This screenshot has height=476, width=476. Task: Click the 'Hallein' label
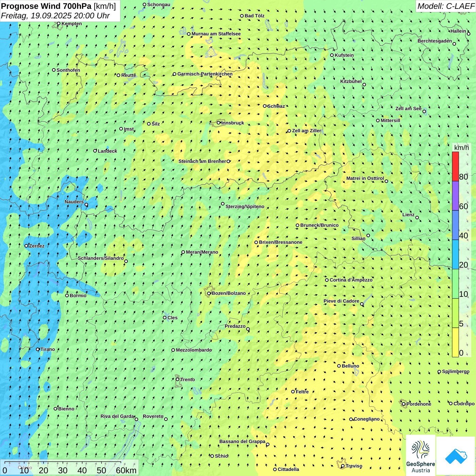click(458, 31)
